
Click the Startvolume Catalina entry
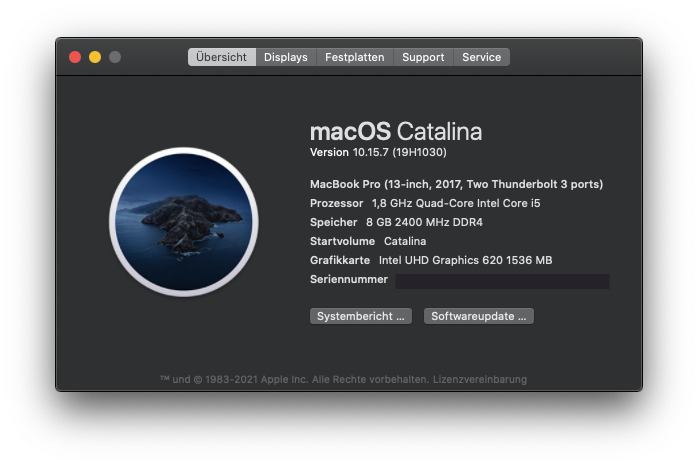(x=368, y=241)
